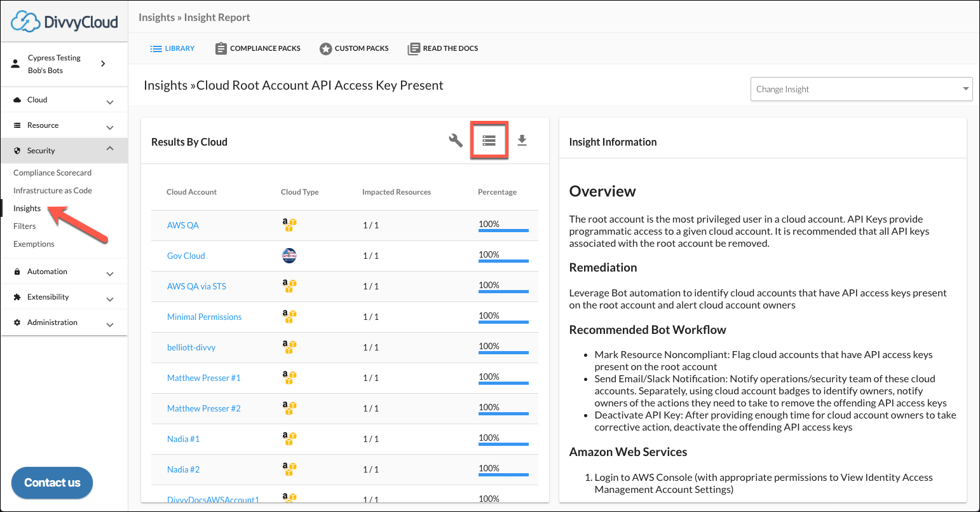Click the AWS icon in Minimal Permissions row
980x512 pixels.
(x=289, y=317)
